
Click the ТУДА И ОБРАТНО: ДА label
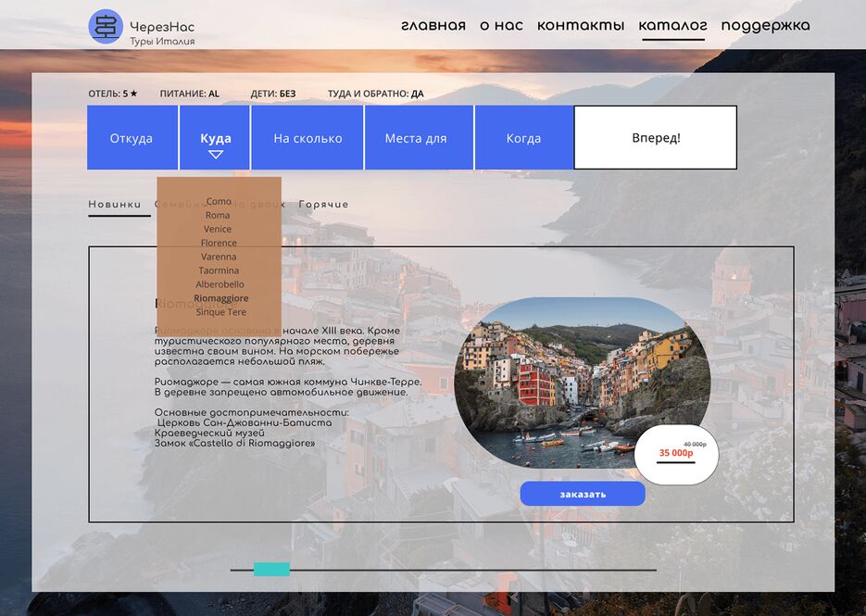tap(375, 94)
